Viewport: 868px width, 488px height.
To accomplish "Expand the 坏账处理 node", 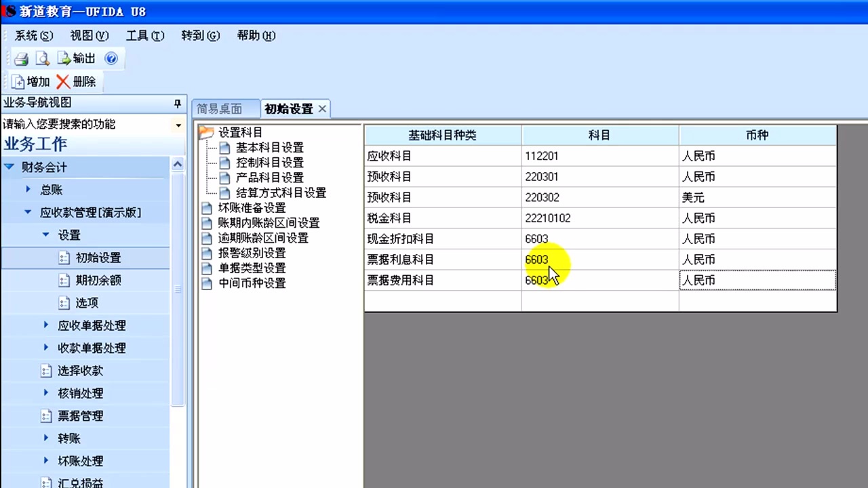I will point(46,461).
